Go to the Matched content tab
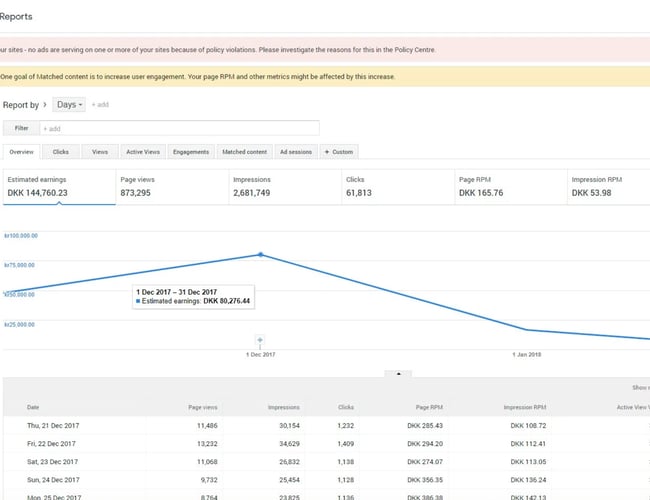The width and height of the screenshot is (650, 500). (x=245, y=152)
